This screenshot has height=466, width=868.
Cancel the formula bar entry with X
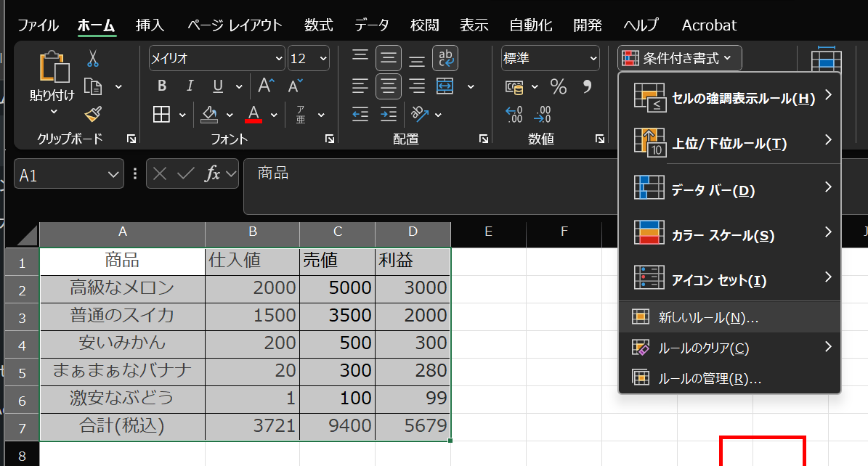tap(159, 173)
